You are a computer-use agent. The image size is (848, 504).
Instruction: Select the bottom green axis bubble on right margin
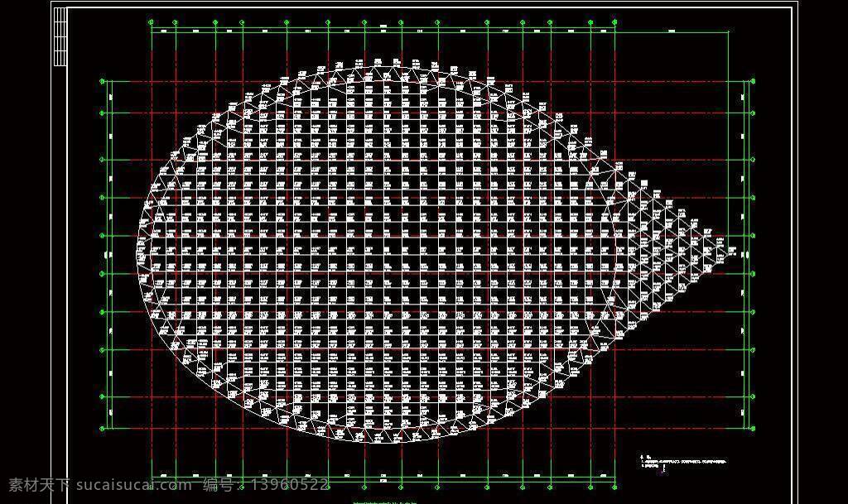point(752,429)
